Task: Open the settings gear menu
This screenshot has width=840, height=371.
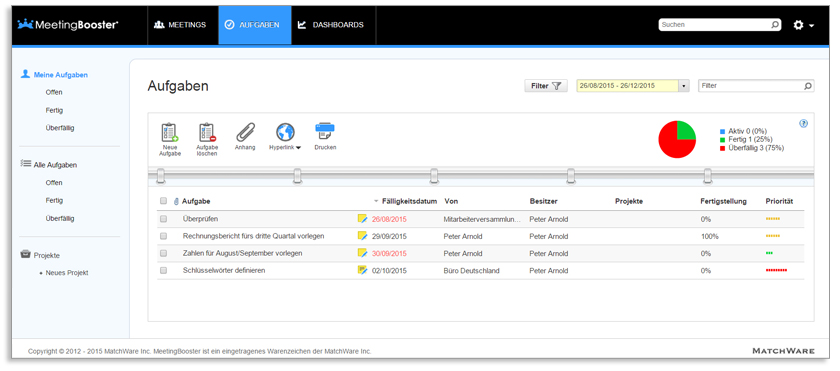Action: pyautogui.click(x=803, y=25)
